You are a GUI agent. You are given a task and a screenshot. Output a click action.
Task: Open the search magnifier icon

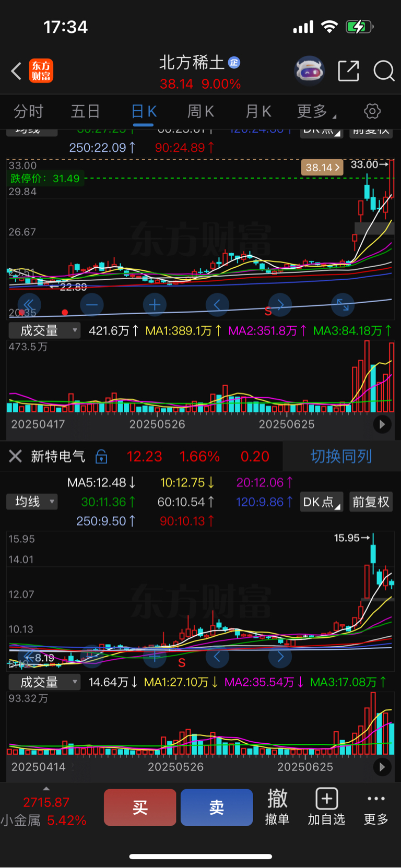(384, 70)
